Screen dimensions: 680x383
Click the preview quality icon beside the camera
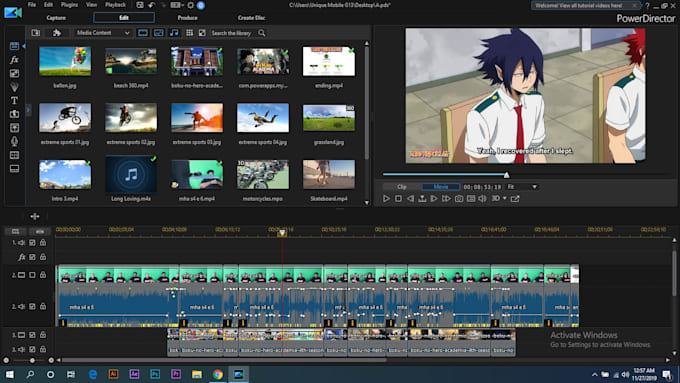(471, 199)
